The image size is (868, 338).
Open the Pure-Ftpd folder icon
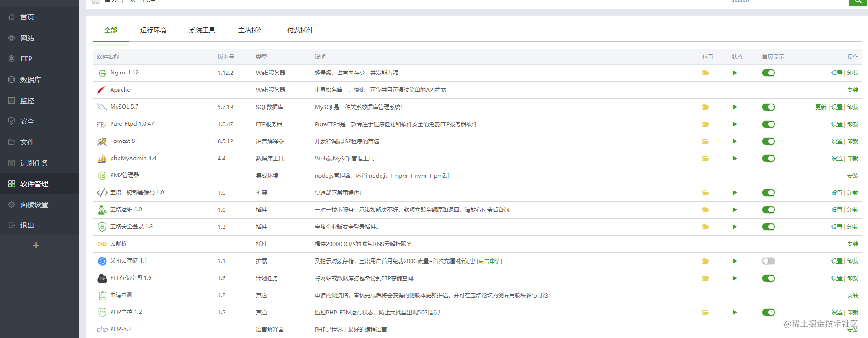[x=705, y=124]
